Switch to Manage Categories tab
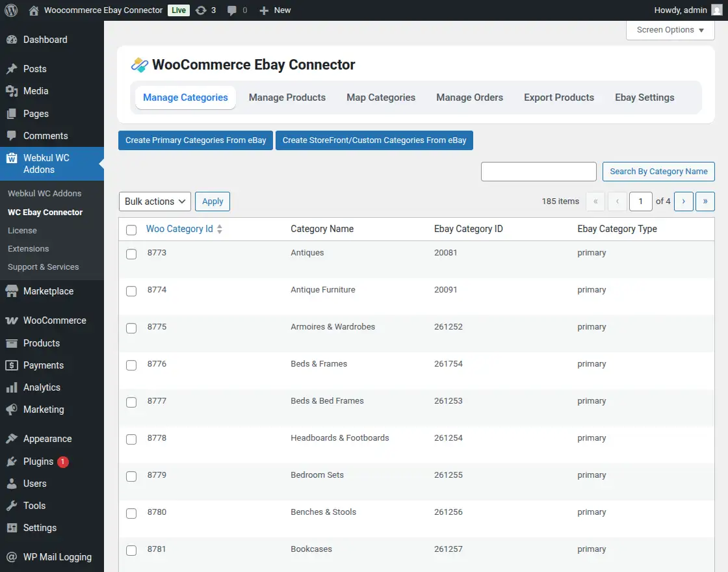 pos(185,97)
